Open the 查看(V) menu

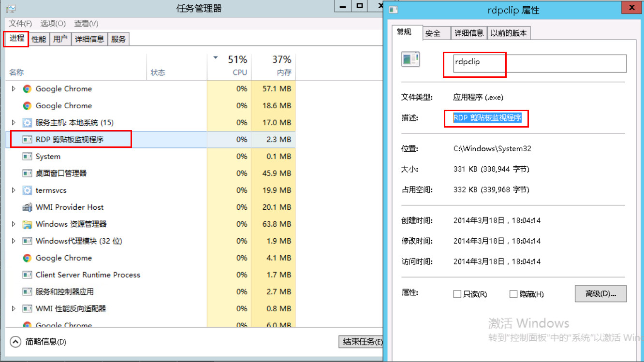(86, 24)
